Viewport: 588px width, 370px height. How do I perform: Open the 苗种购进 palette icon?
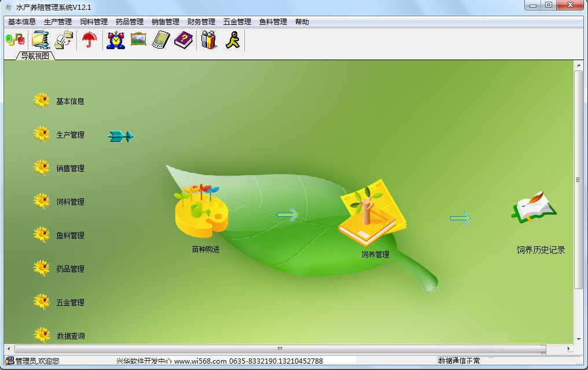[x=201, y=210]
